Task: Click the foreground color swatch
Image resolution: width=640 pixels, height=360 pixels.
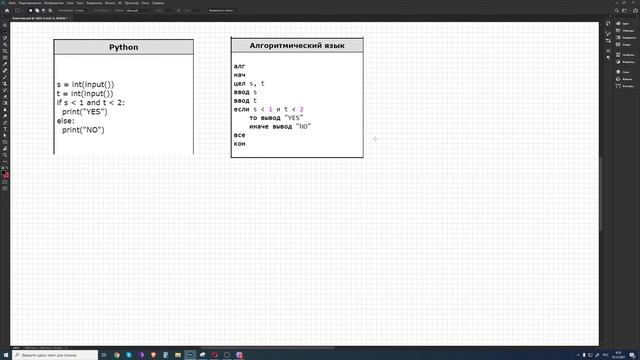Action: pyautogui.click(x=4, y=173)
